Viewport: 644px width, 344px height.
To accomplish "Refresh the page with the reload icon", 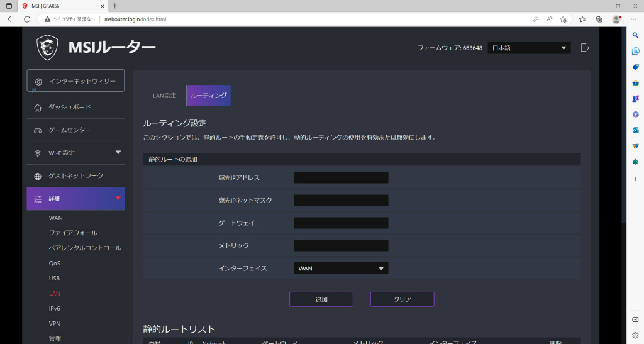I will [27, 19].
